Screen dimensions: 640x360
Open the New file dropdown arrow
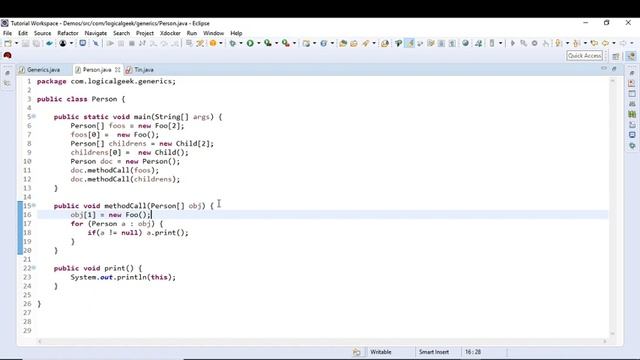pos(17,43)
